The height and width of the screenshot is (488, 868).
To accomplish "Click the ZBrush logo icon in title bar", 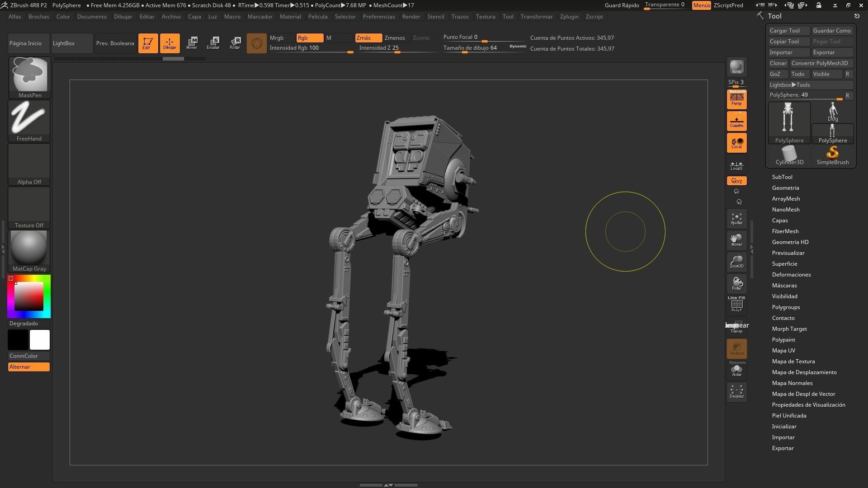I will pyautogui.click(x=4, y=5).
